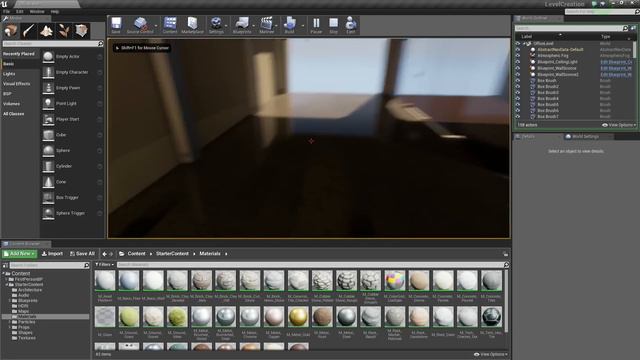Open Source Control from the toolbar

pyautogui.click(x=140, y=25)
